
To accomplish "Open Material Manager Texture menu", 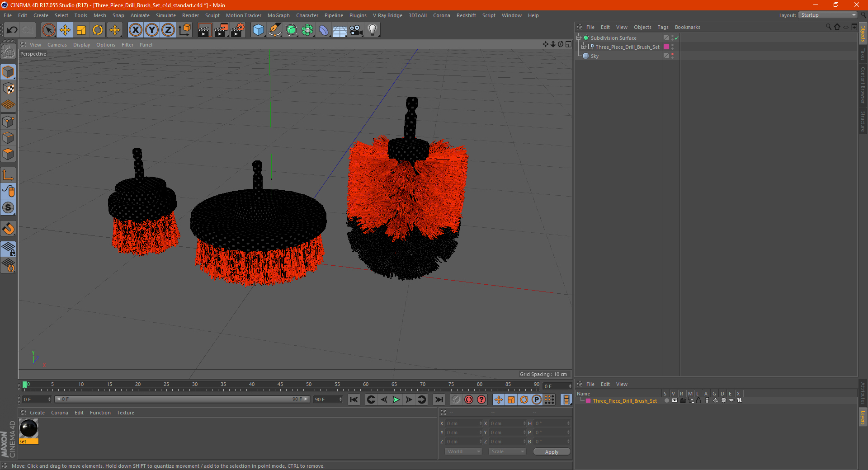I will 125,413.
